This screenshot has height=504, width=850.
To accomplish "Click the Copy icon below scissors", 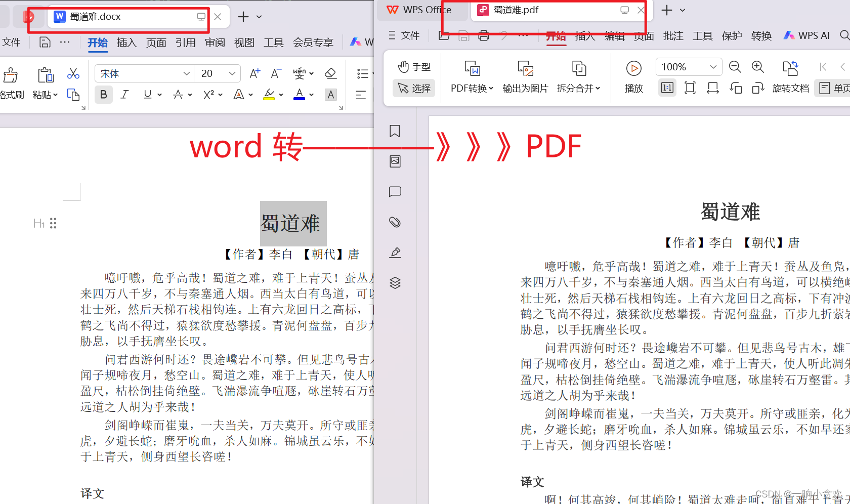I will 73,95.
